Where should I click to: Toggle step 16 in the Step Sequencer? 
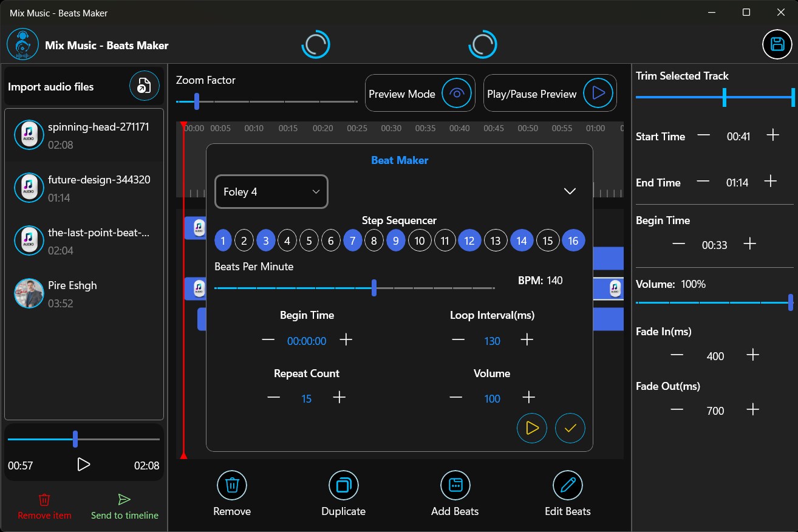tap(573, 240)
